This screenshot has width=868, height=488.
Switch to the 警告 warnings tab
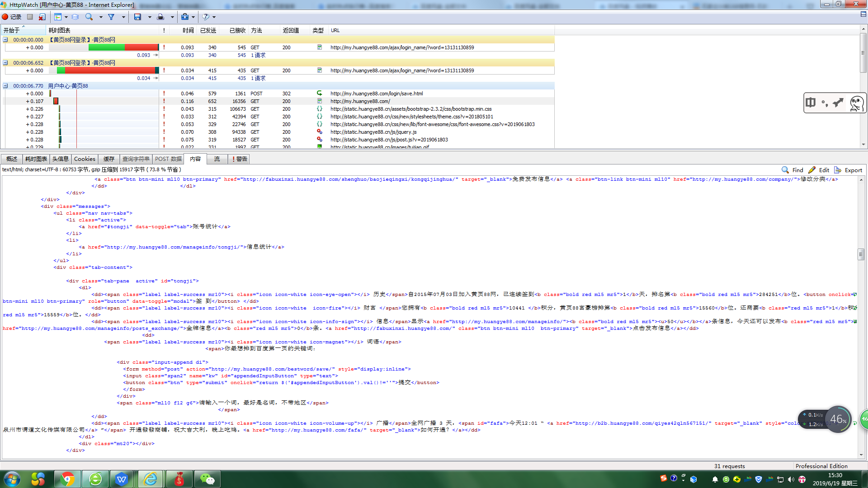coord(239,159)
